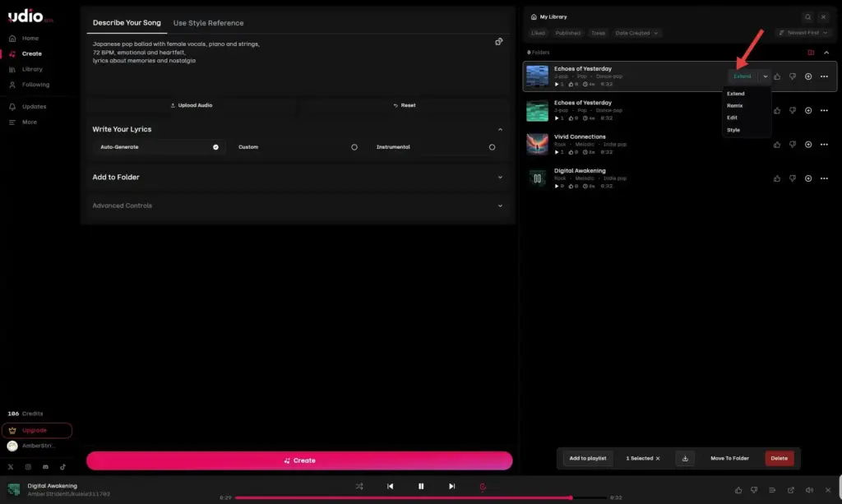Screen dimensions: 842x504
Task: Select Custom lyrics option
Action: pyautogui.click(x=298, y=147)
